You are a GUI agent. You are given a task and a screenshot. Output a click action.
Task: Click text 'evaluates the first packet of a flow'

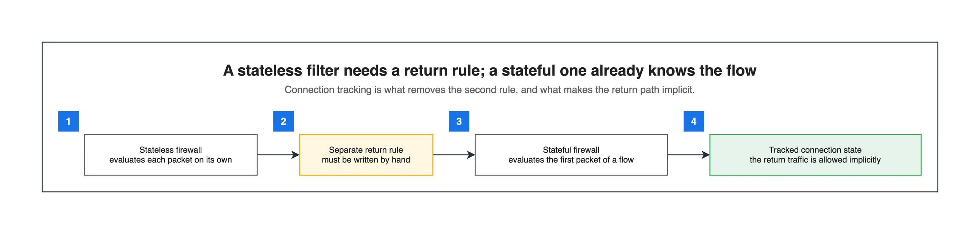[571, 160]
